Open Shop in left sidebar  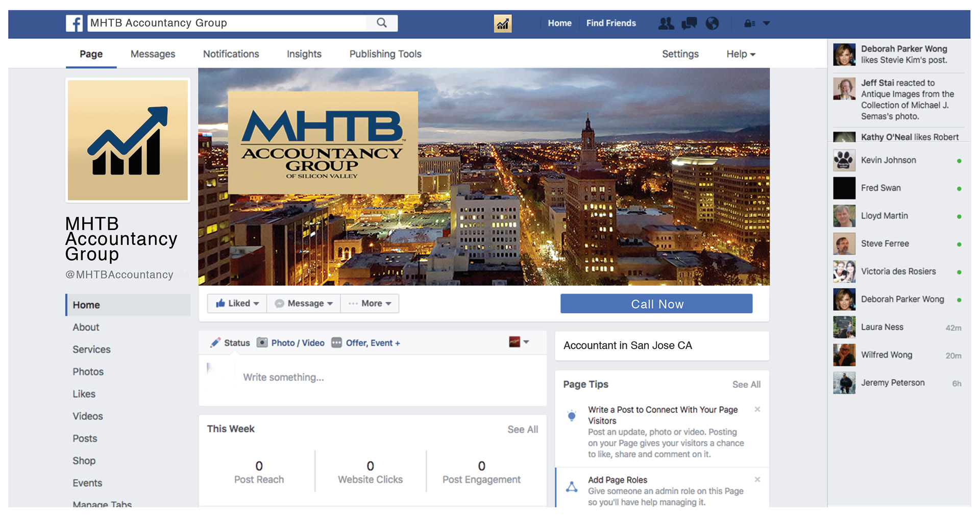(x=84, y=461)
